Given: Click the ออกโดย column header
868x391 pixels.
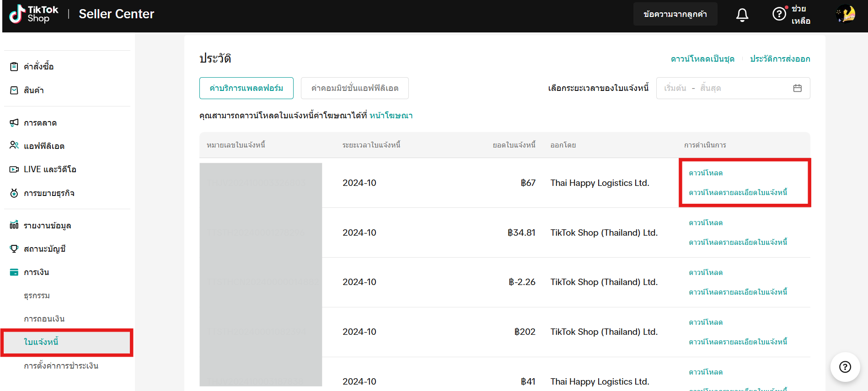Looking at the screenshot, I should pyautogui.click(x=563, y=145).
